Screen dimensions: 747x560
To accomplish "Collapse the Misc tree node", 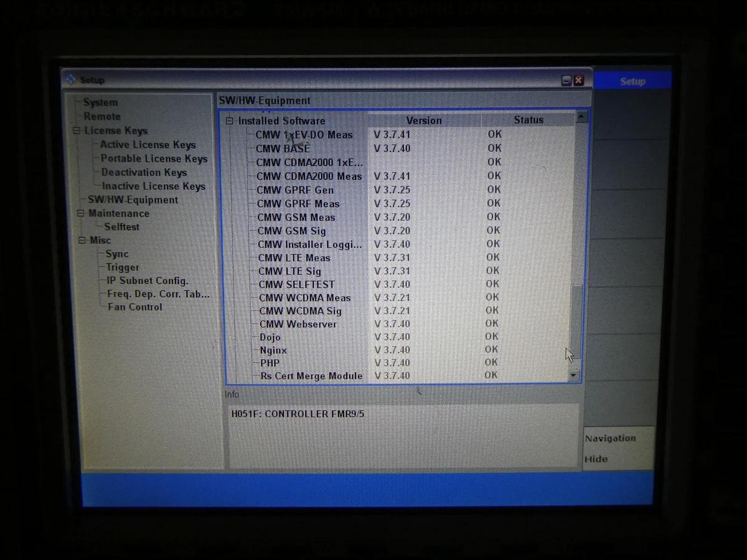I will [x=81, y=240].
